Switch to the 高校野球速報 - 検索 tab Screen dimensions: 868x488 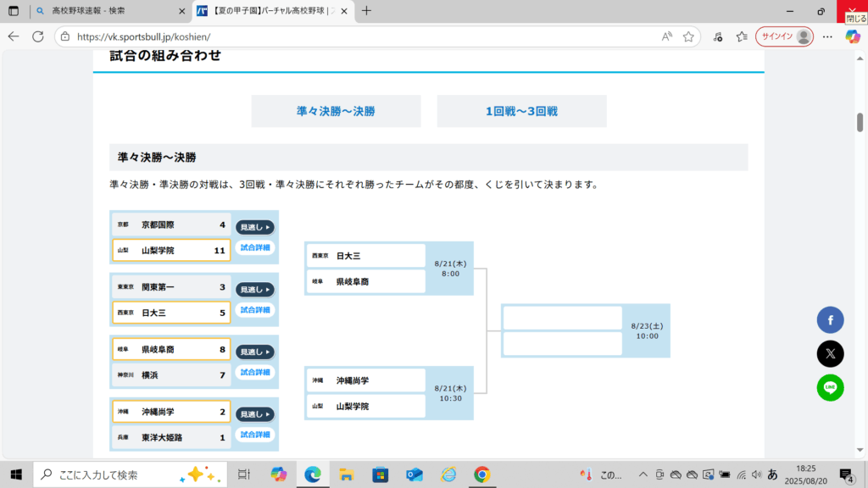coord(102,11)
